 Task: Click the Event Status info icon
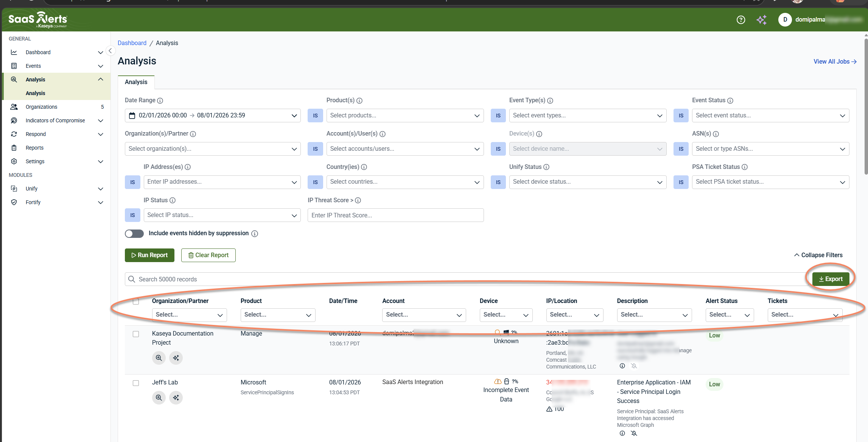click(x=730, y=101)
